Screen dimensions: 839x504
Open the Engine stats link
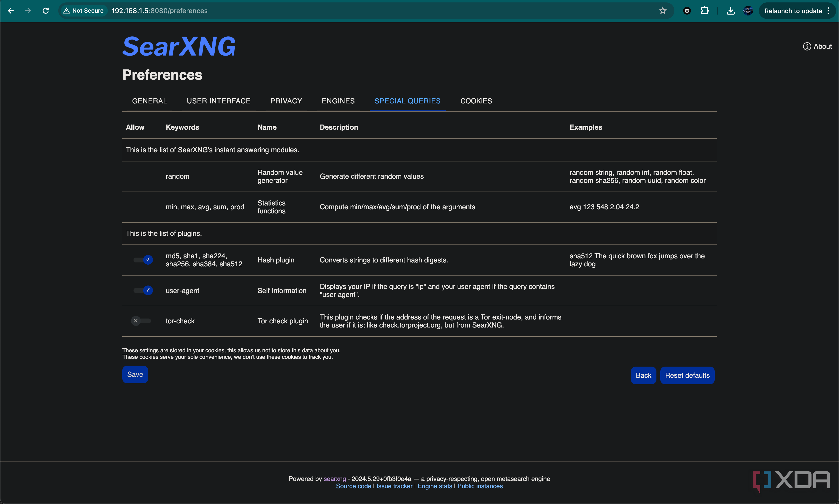pos(435,486)
